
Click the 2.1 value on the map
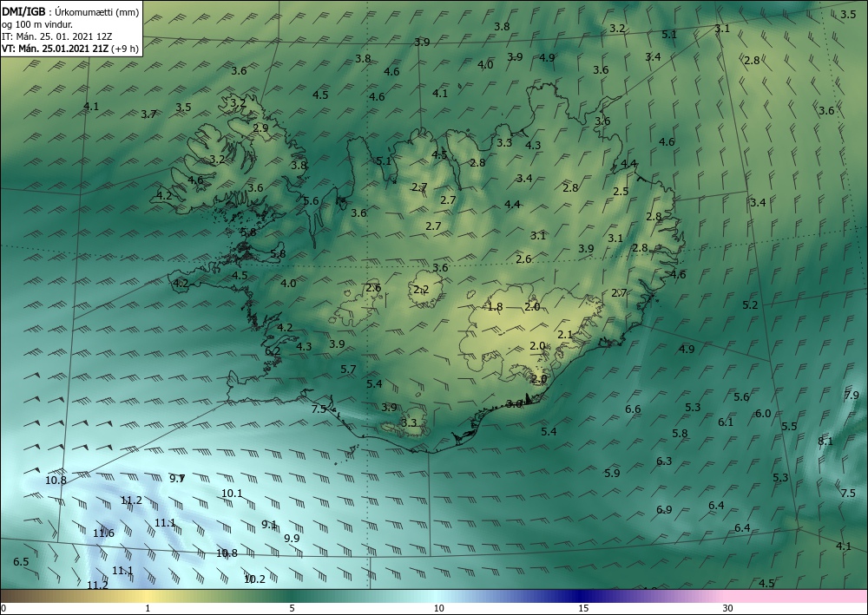tap(565, 334)
